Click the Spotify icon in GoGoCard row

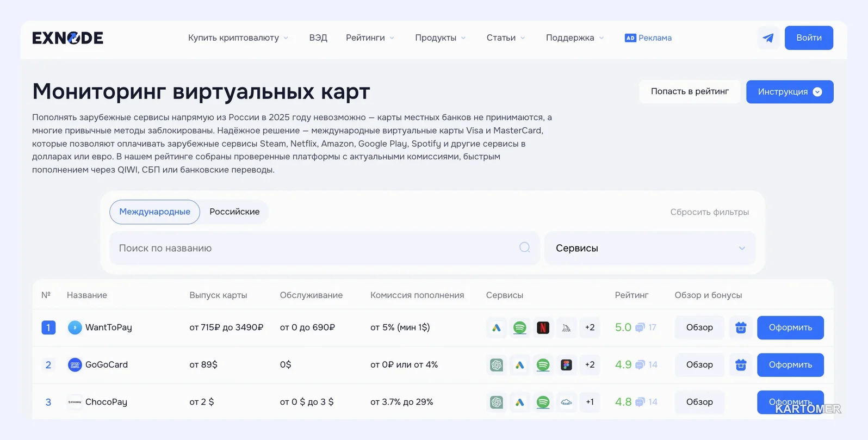[543, 365]
